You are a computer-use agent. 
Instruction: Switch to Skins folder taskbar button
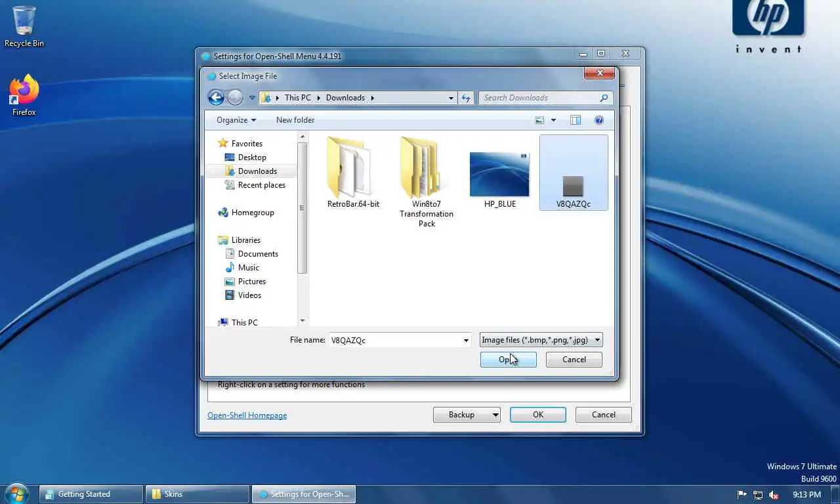[x=198, y=494]
